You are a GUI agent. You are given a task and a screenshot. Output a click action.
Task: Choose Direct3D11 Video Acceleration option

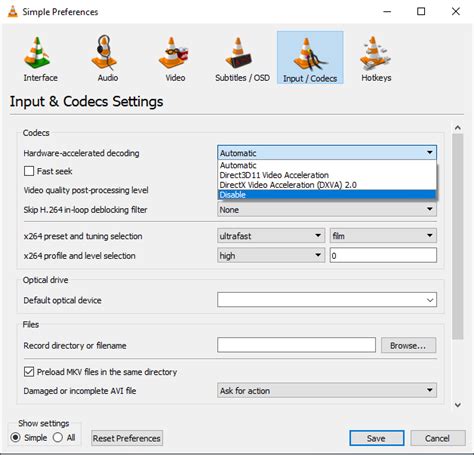point(327,175)
